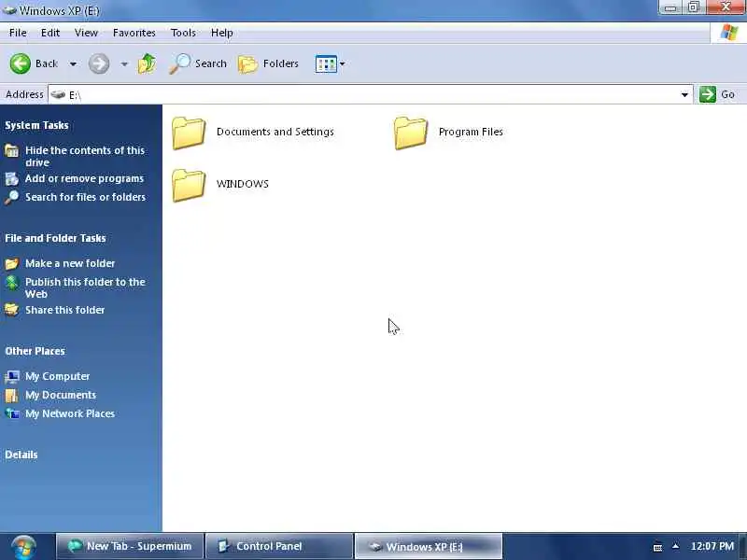Click the WINDOWS folder name

pos(243,184)
